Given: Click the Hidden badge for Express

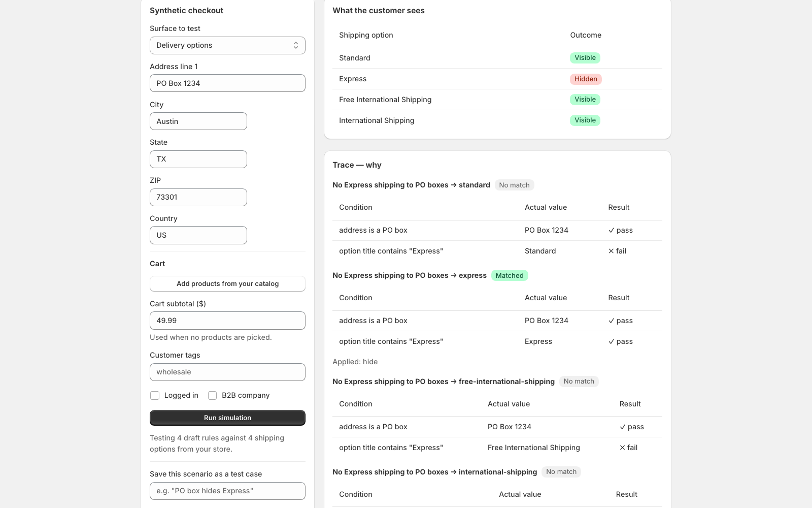Looking at the screenshot, I should 586,79.
